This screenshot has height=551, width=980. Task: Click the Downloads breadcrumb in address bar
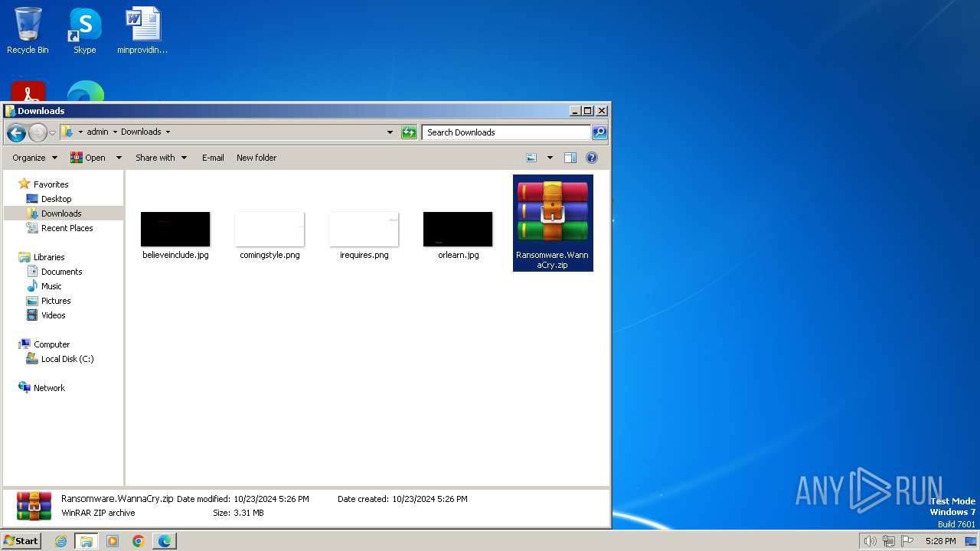click(x=141, y=132)
